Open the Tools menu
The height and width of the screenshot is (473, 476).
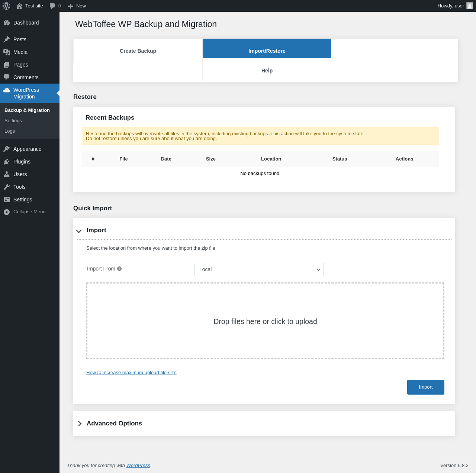[x=30, y=187]
